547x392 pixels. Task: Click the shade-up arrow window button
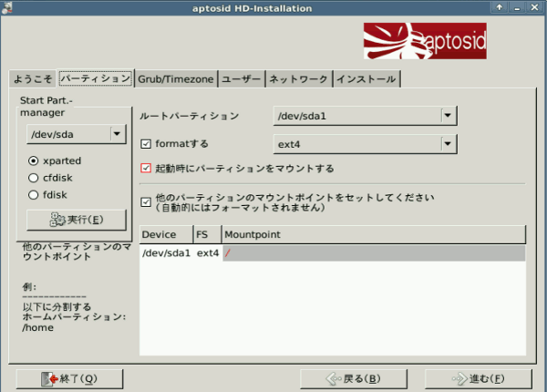[500, 7]
